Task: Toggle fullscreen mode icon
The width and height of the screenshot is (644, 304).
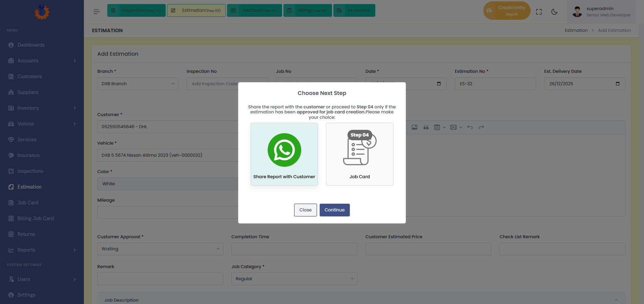Action: 539,12
